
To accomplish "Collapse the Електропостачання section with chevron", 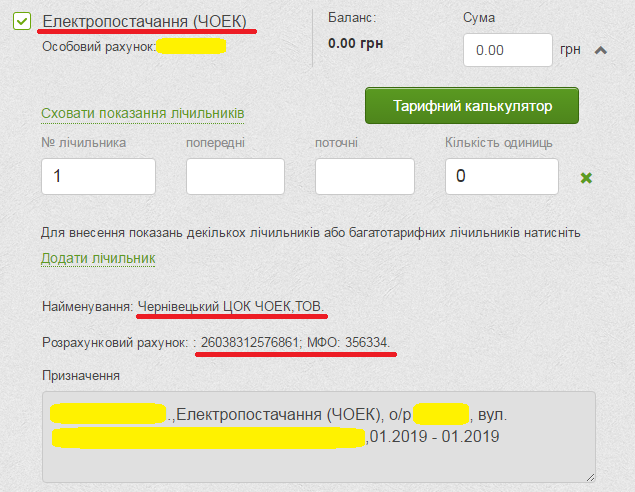I will coord(601,51).
